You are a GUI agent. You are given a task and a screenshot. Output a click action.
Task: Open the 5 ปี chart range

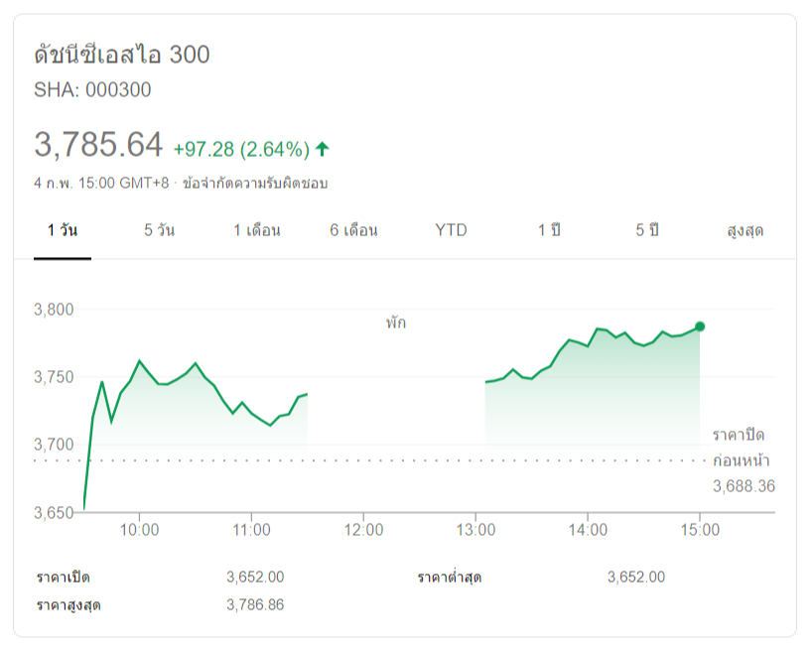[647, 230]
